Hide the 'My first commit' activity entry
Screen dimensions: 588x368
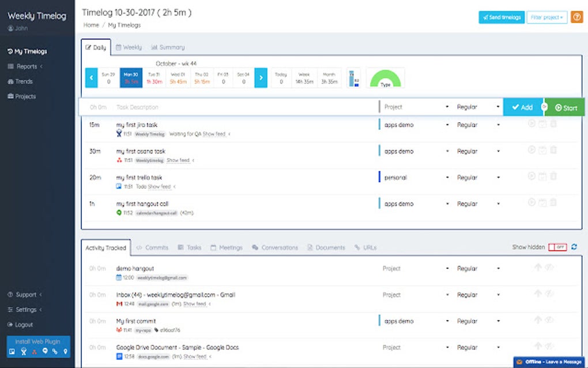[548, 321]
